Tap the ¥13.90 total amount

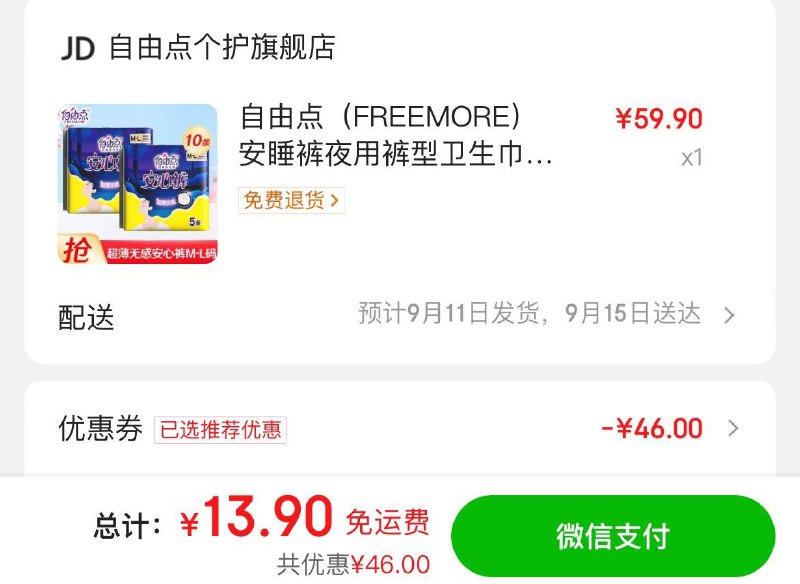(x=256, y=517)
